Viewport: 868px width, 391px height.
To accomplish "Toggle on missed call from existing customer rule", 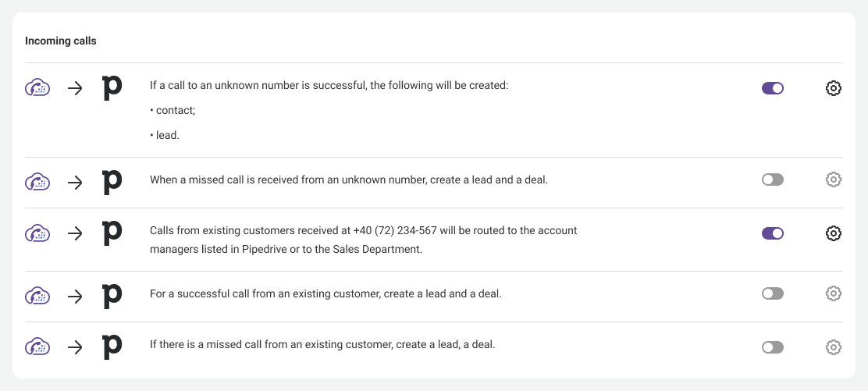I will point(772,347).
